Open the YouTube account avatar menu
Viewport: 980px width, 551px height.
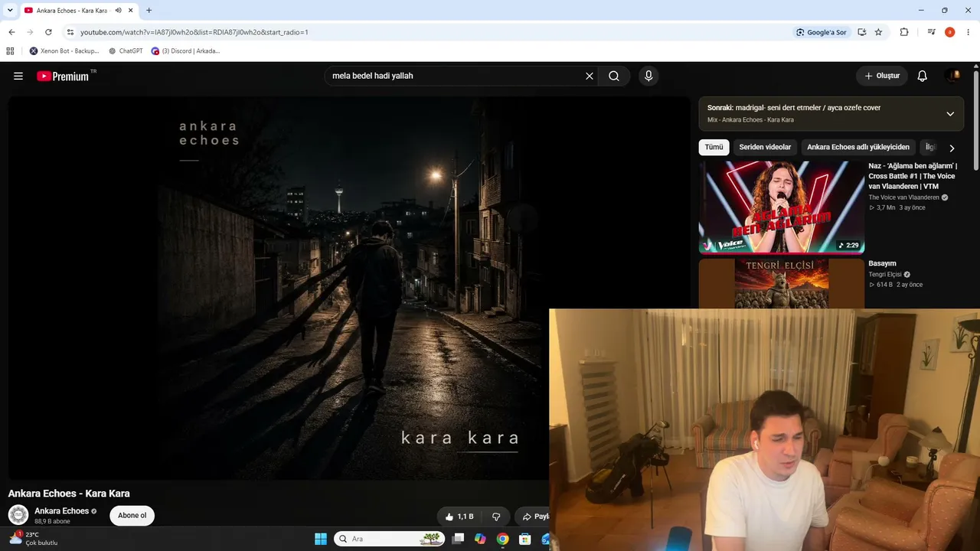click(953, 76)
